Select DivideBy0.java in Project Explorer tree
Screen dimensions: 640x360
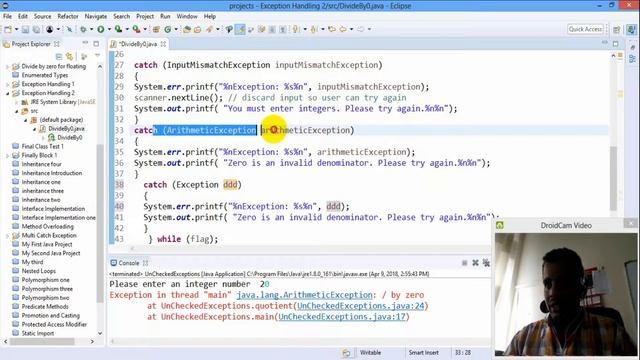pos(66,129)
